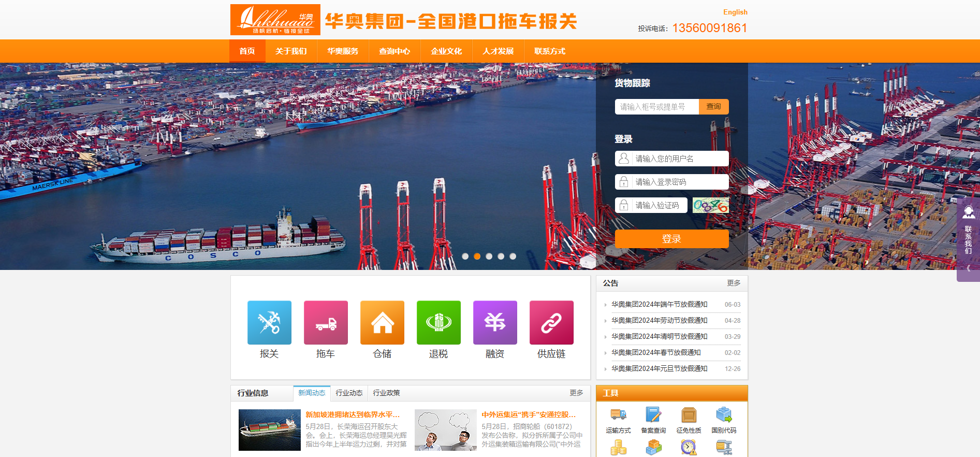980x457 pixels.
Task: Click the orange 查询 tracking button
Action: [x=714, y=107]
